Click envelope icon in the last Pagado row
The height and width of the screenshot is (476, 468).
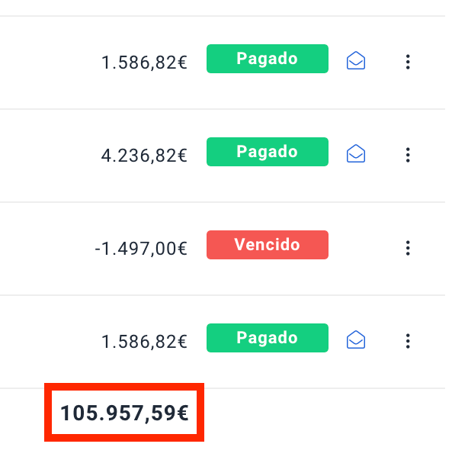(356, 340)
